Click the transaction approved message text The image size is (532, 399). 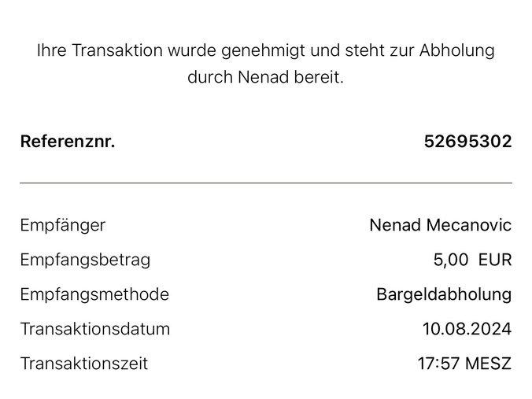[265, 51]
